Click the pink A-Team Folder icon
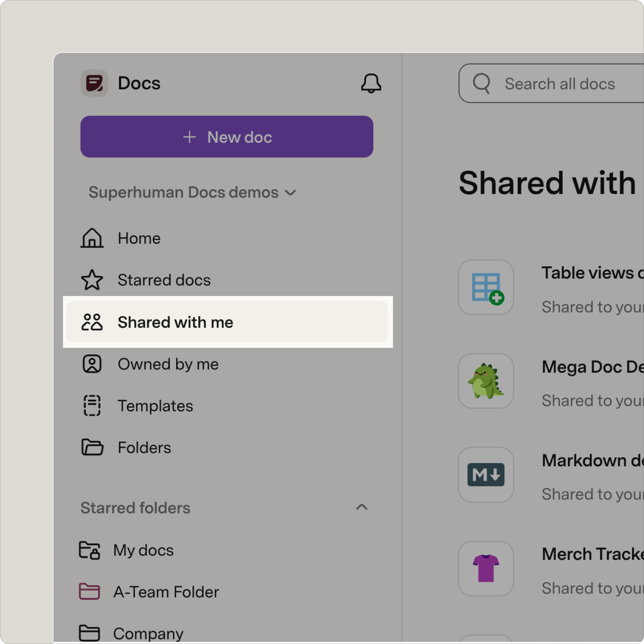 [x=89, y=592]
